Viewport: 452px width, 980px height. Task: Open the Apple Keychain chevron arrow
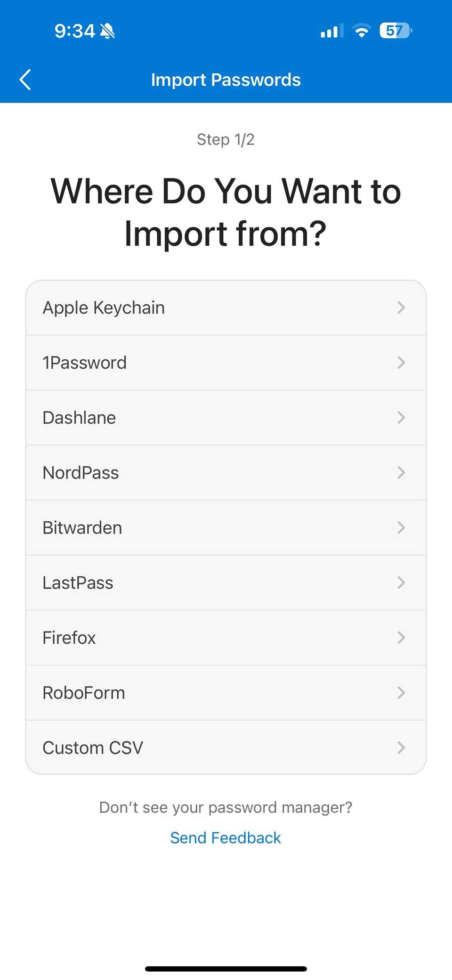pyautogui.click(x=401, y=308)
